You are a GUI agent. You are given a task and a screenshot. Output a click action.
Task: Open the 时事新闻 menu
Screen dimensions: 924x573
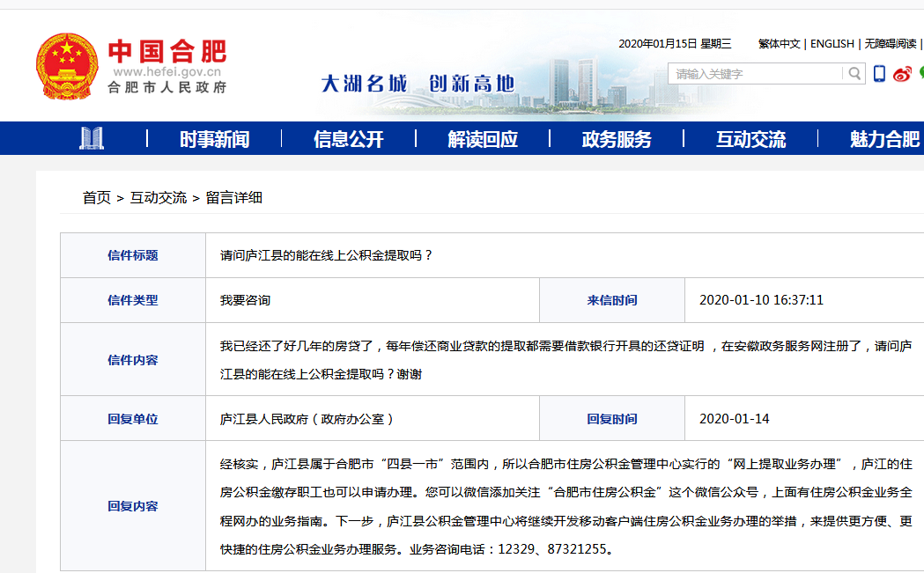pyautogui.click(x=215, y=140)
